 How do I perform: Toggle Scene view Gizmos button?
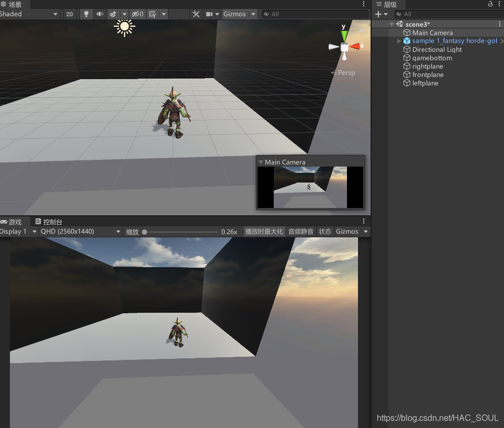click(234, 14)
